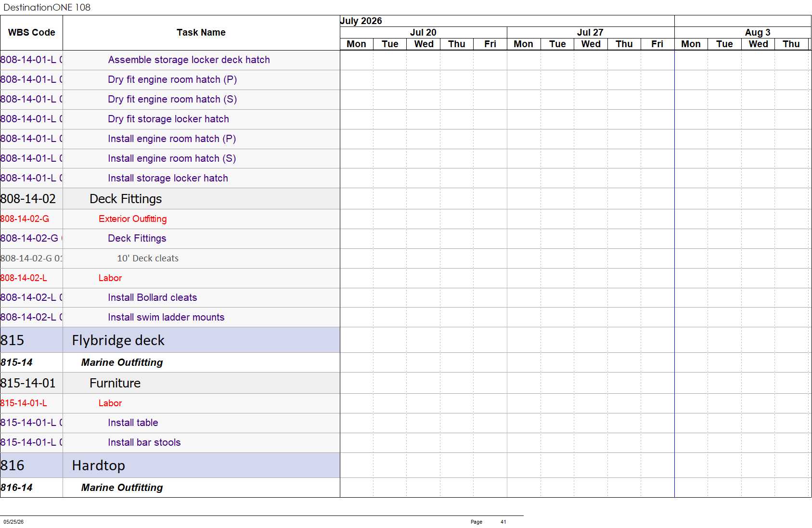Click WBS code 815-14-01-L in red
The height and width of the screenshot is (528, 812).
pos(24,403)
